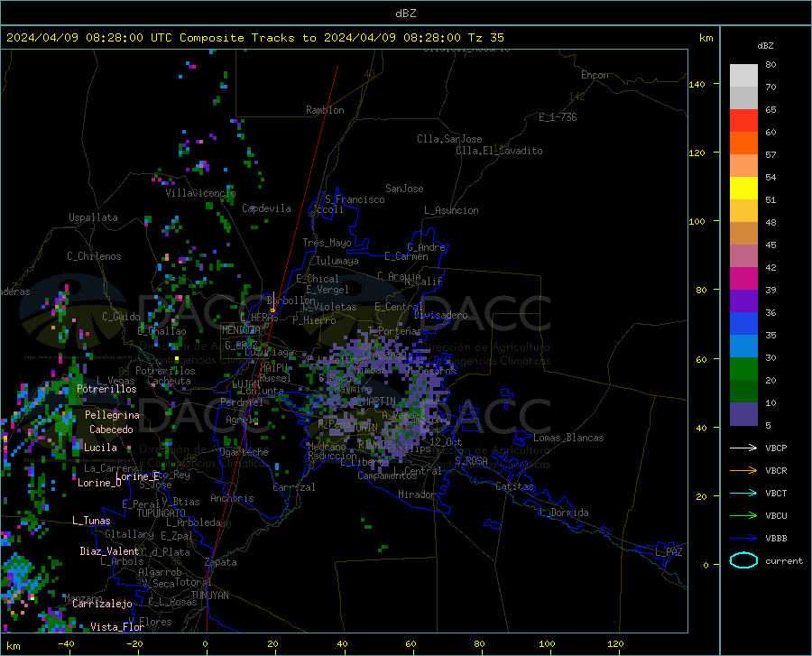Click the Lomas_Blancas map label
The height and width of the screenshot is (656, 812).
pyautogui.click(x=568, y=438)
